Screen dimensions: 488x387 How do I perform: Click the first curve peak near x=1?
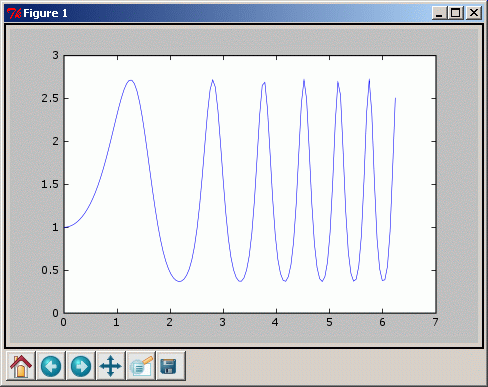(130, 80)
